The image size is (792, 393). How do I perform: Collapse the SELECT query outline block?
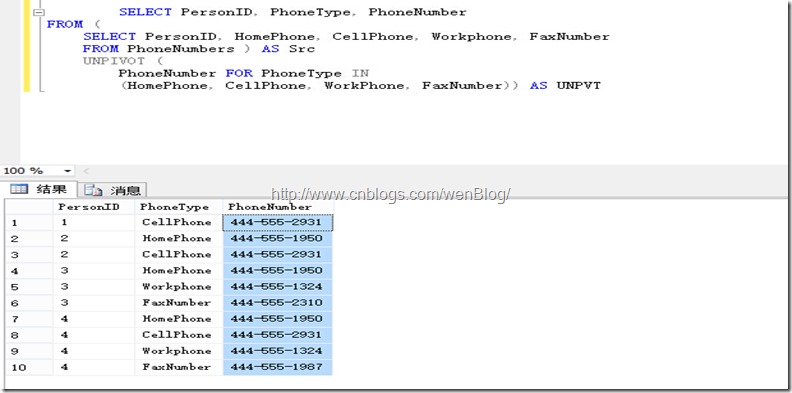[39, 12]
